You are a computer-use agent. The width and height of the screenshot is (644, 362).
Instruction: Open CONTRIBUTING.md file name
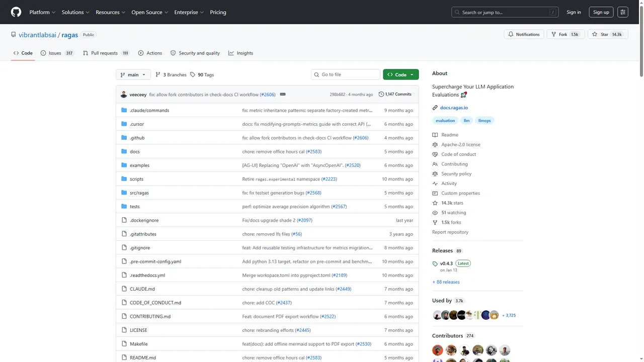150,317
